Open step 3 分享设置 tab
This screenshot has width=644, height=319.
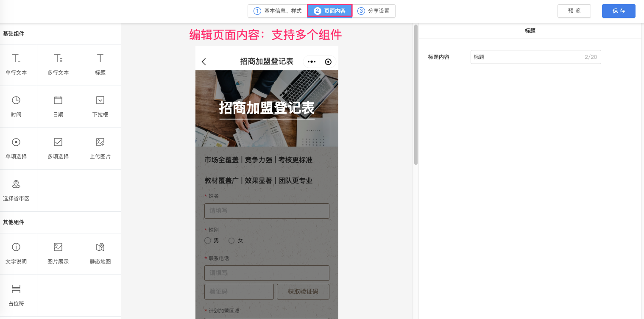(374, 11)
